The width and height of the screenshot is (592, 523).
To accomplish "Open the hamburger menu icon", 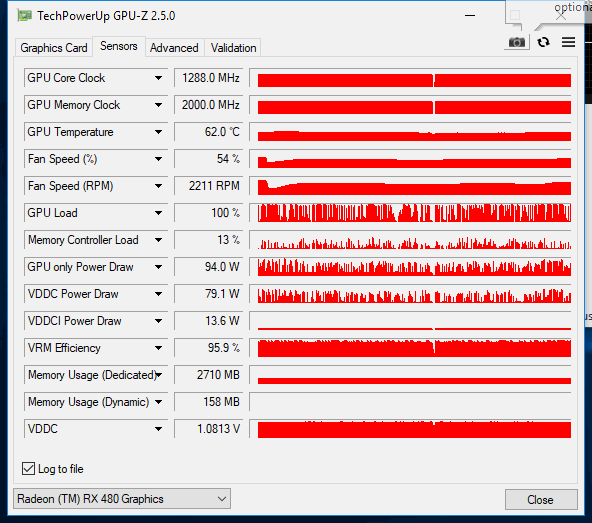I will 568,42.
